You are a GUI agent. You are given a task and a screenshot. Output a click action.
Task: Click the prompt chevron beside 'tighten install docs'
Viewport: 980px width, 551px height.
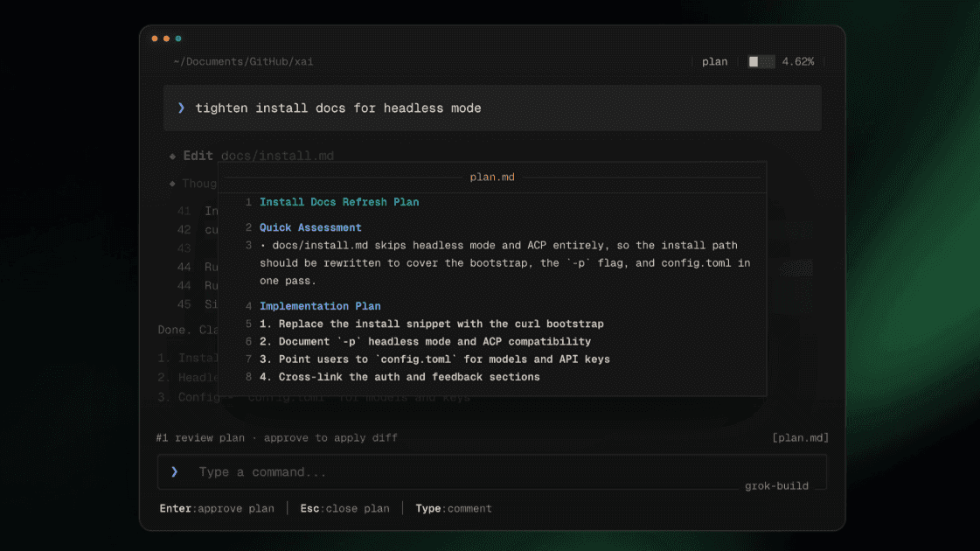pyautogui.click(x=181, y=108)
